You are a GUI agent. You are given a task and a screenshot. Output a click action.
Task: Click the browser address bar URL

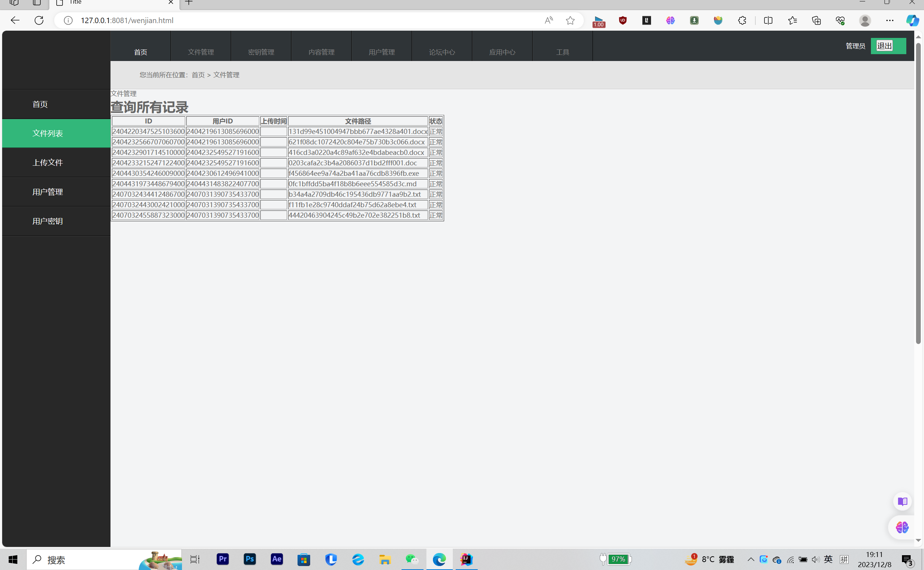point(127,20)
